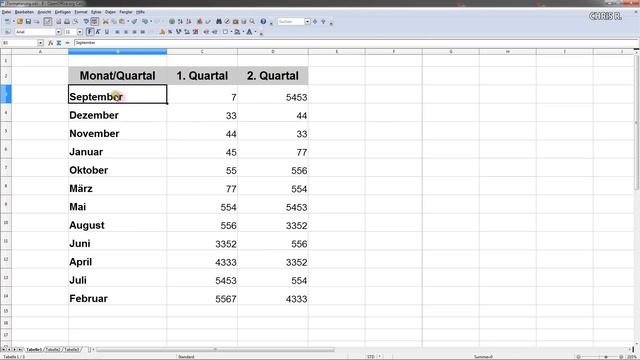Viewport: 640px width, 360px height.
Task: Open the font size dropdown
Action: click(x=80, y=32)
